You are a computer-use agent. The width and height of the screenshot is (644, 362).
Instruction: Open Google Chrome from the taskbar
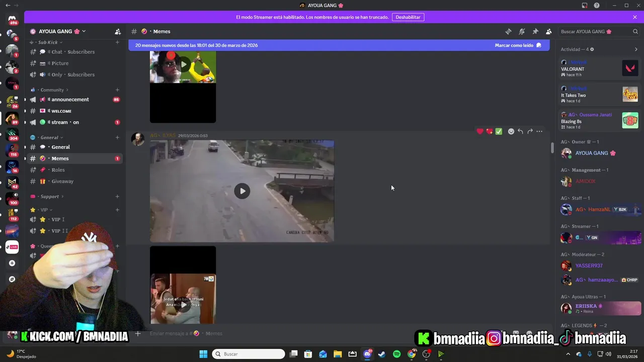412,354
